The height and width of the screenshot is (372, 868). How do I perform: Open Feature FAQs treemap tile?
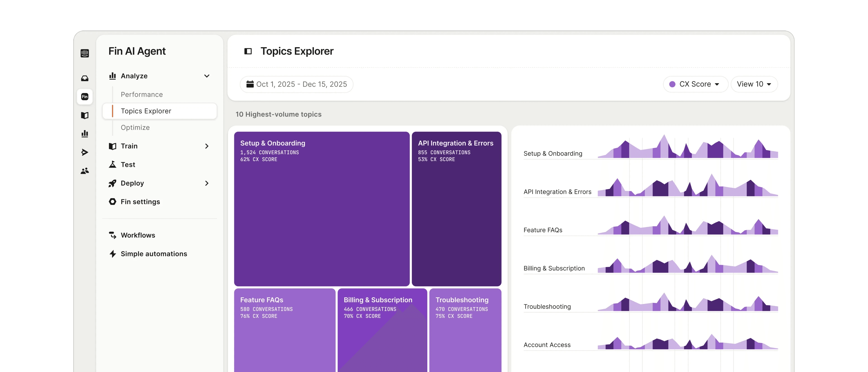pos(285,330)
